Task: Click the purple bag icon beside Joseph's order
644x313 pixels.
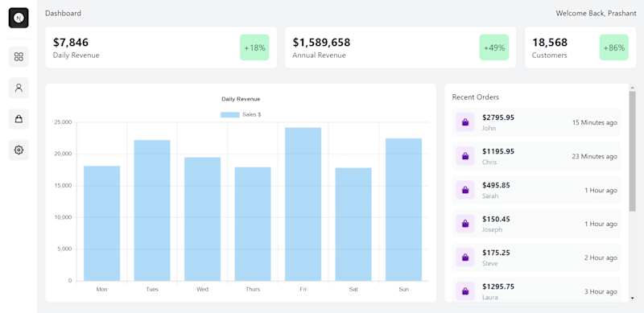Action: click(465, 224)
